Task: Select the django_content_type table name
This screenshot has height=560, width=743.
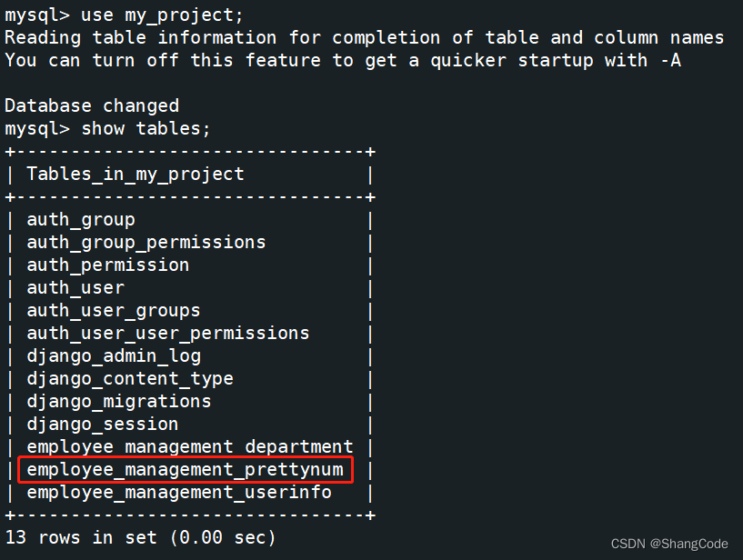Action: tap(130, 379)
